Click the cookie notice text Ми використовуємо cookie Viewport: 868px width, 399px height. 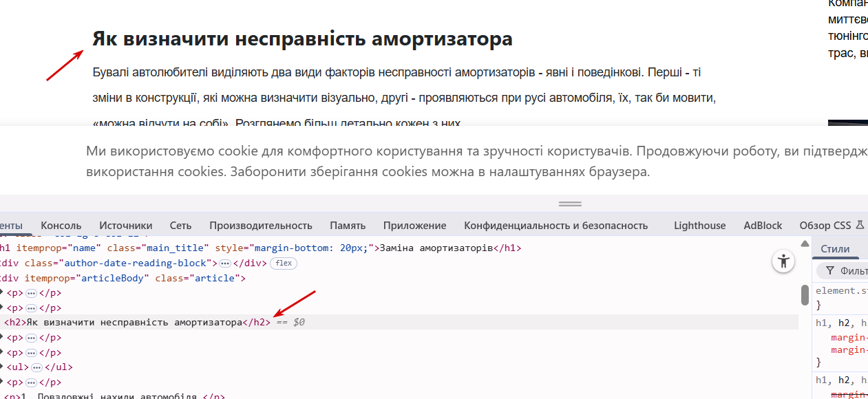(476, 161)
